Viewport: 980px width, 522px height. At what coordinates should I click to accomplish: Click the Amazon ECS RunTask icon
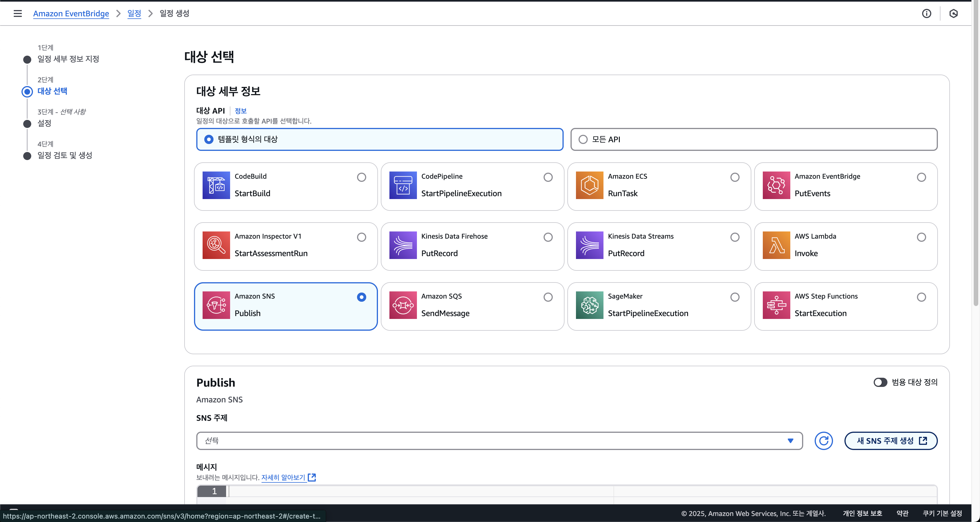pos(589,185)
